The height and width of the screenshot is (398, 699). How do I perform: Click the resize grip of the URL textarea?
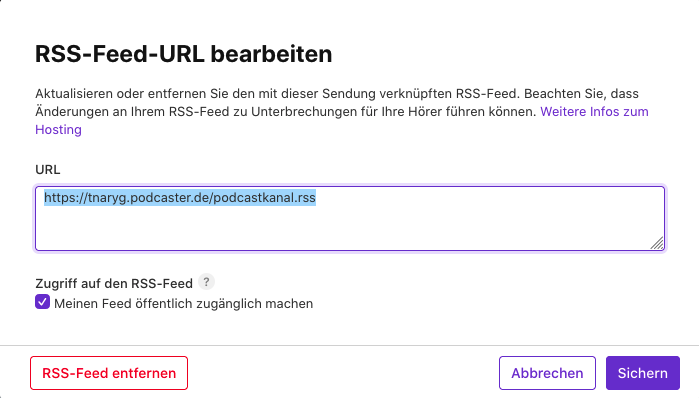tap(657, 243)
